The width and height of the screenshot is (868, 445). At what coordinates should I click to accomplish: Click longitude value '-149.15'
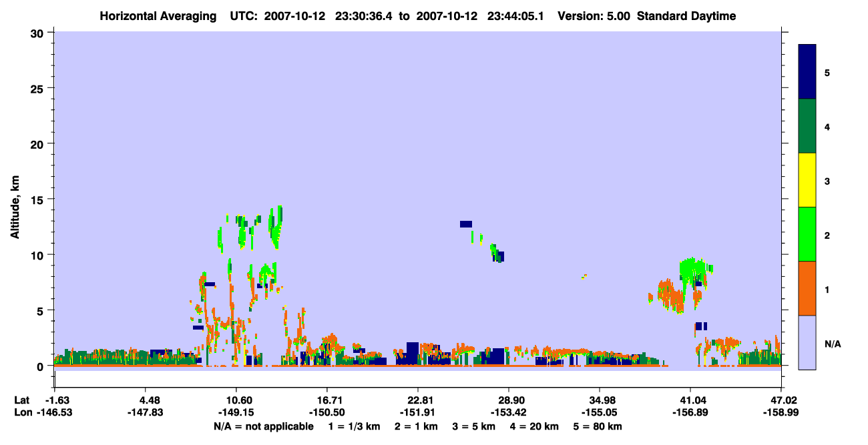point(236,412)
